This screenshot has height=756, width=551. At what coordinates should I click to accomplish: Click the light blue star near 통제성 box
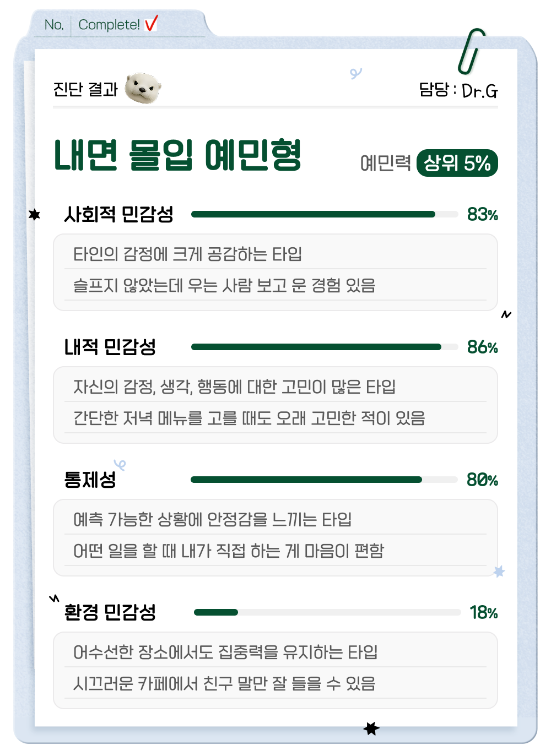click(499, 572)
